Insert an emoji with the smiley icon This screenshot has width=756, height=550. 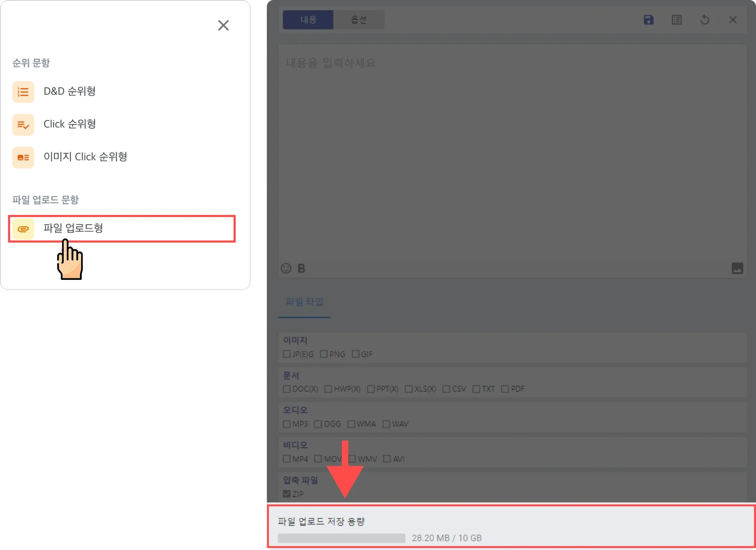click(286, 268)
